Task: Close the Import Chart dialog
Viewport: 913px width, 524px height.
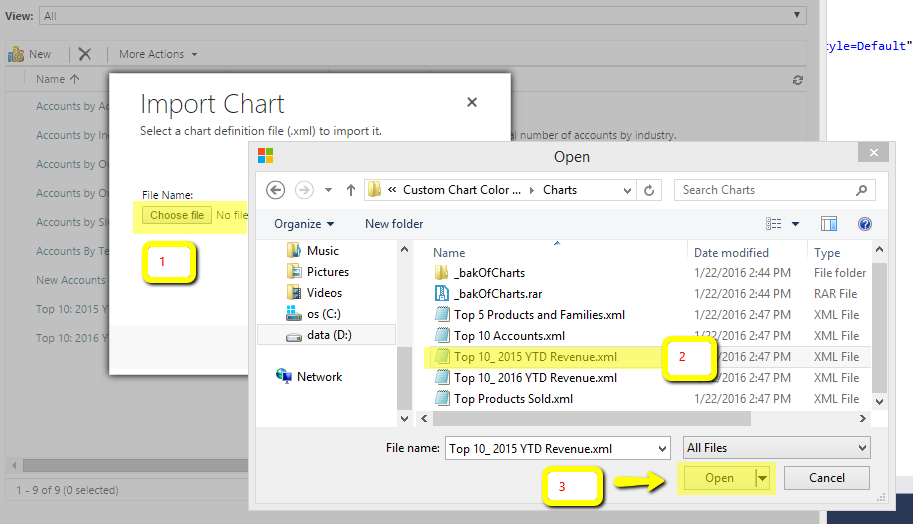Action: point(472,102)
